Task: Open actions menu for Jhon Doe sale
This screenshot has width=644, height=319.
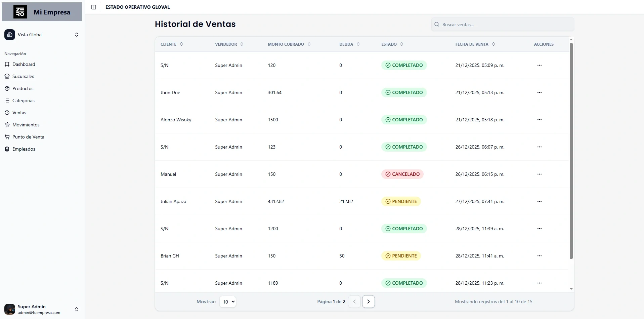Action: pos(539,92)
